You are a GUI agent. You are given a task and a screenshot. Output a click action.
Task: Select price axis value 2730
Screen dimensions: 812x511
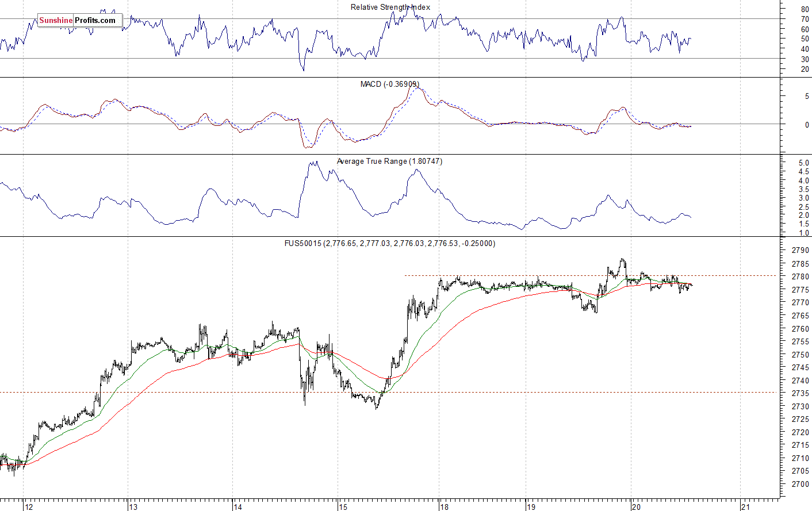[x=800, y=407]
